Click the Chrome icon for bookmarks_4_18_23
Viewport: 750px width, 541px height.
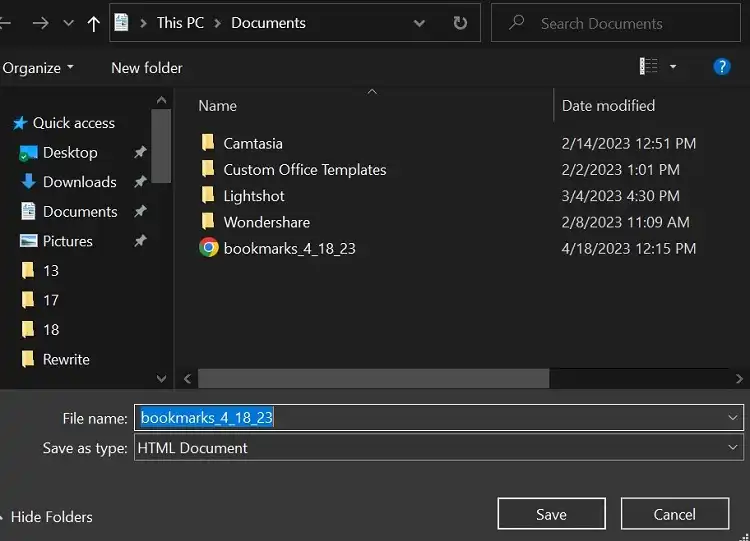[x=209, y=248]
